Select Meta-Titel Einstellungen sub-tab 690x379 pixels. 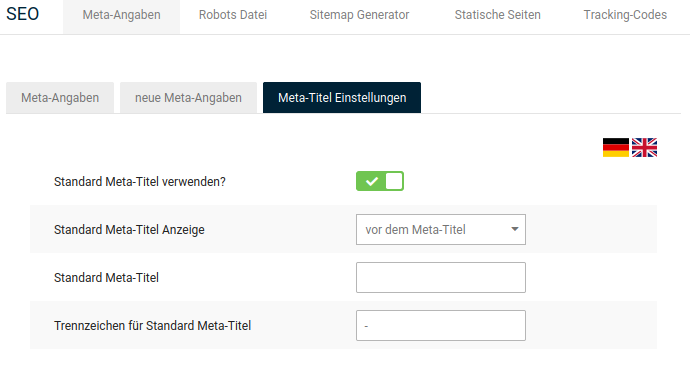tap(342, 98)
